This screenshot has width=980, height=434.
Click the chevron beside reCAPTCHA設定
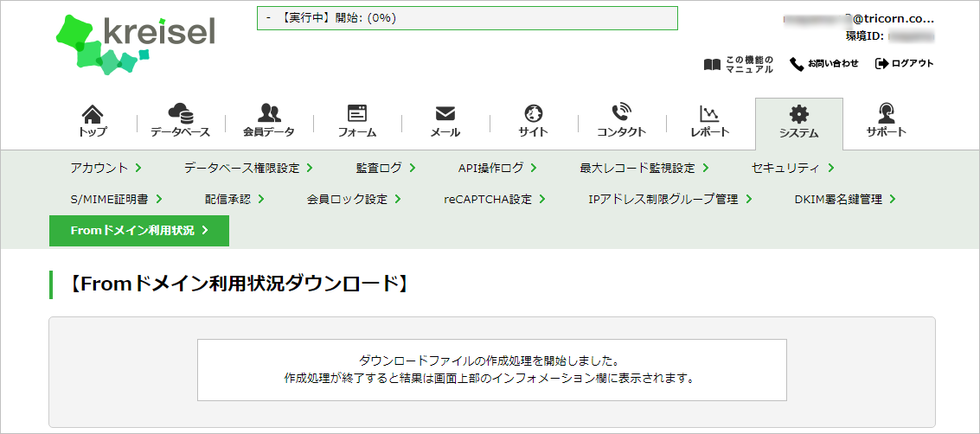541,199
